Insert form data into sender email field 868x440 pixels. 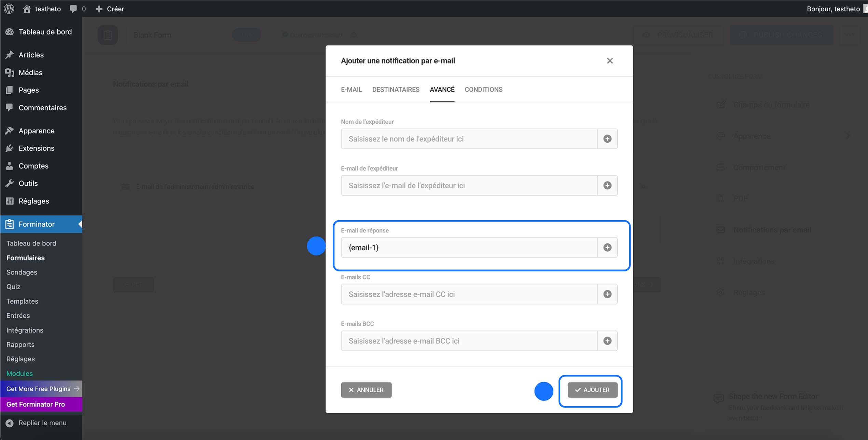coord(607,185)
